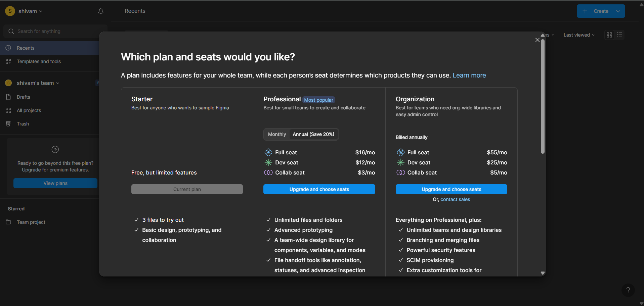Expand the shivam's team menu
644x306 pixels.
point(38,83)
